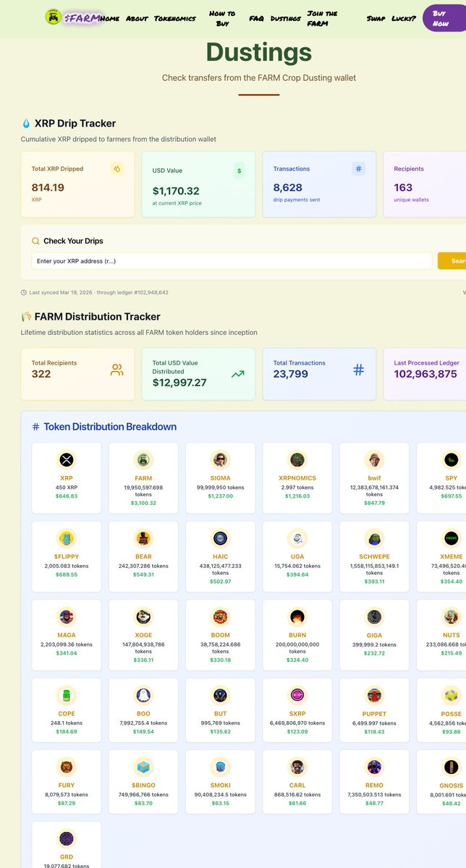
Task: Click the USD Value dollar icon
Action: (x=240, y=171)
